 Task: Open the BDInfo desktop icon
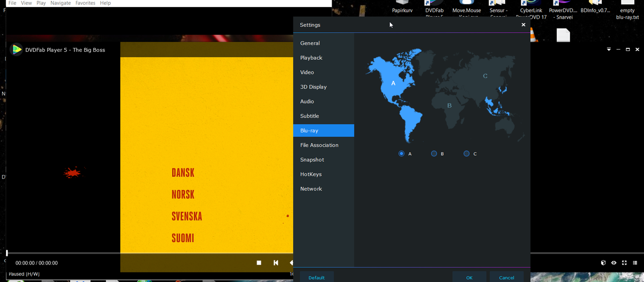coord(595,7)
